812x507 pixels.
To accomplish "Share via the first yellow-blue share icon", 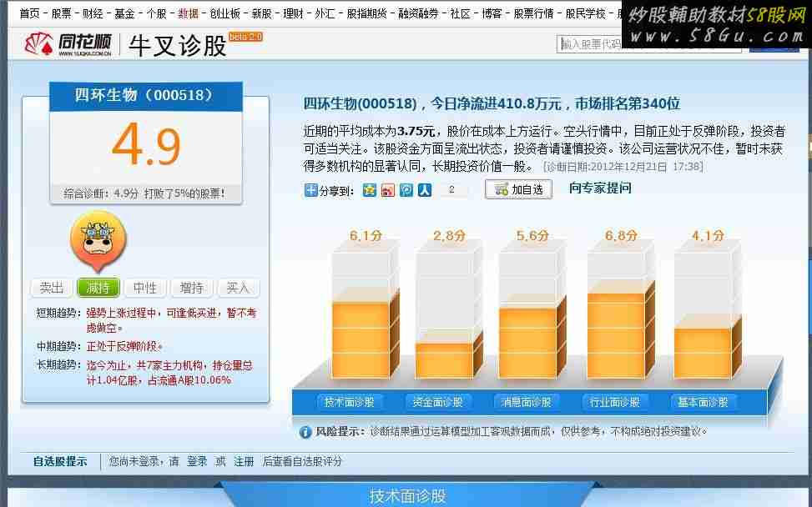I will [369, 190].
